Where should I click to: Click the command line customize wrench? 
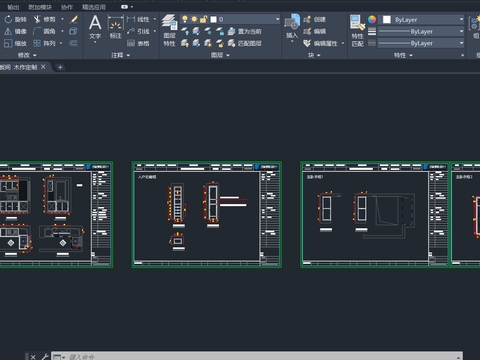point(45,357)
